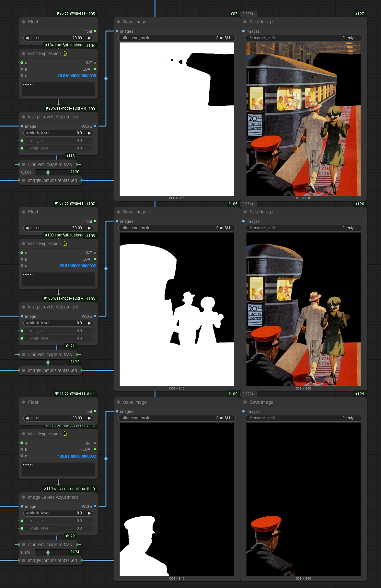Screen dimensions: 381x588
Task: Select the white mask preview in Save Image #87
Action: (x=177, y=119)
